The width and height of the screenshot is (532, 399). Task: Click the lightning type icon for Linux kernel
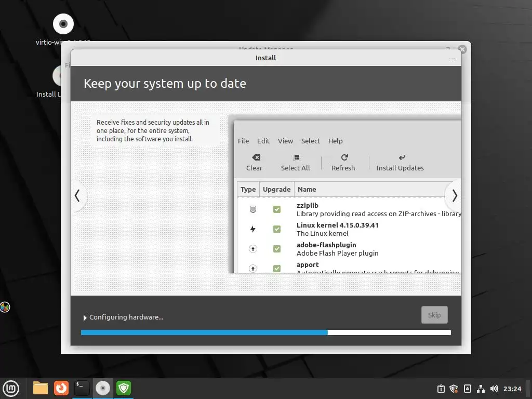click(x=253, y=229)
